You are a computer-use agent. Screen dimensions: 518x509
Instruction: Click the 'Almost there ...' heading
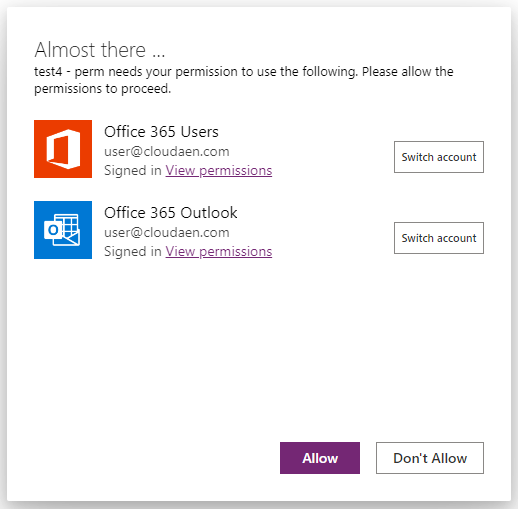(x=100, y=50)
